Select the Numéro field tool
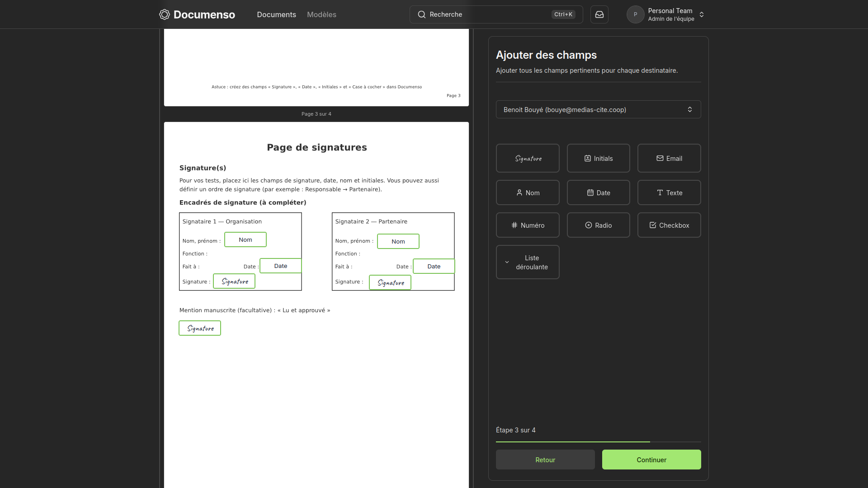Screen dimensions: 868x488 pyautogui.click(x=528, y=225)
